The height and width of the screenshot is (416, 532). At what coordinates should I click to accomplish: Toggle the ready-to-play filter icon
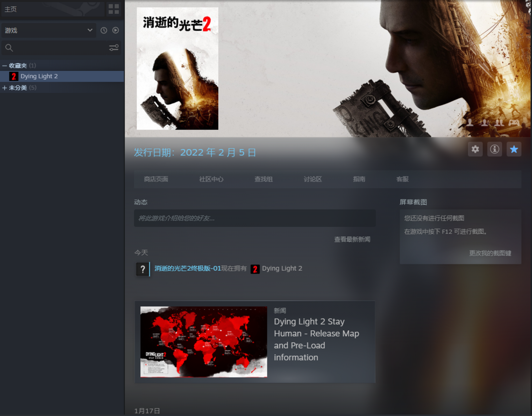[116, 31]
